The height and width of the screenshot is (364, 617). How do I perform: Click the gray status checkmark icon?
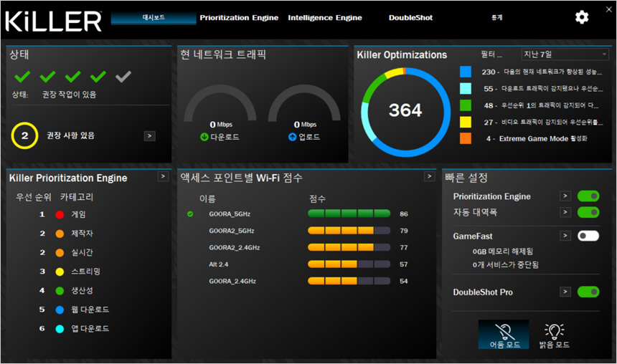[123, 77]
